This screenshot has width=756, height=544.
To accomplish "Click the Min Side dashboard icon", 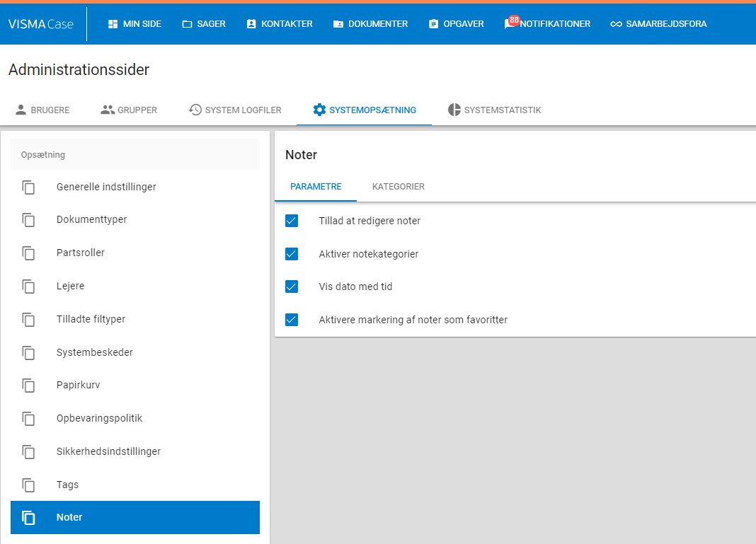I will [x=113, y=24].
